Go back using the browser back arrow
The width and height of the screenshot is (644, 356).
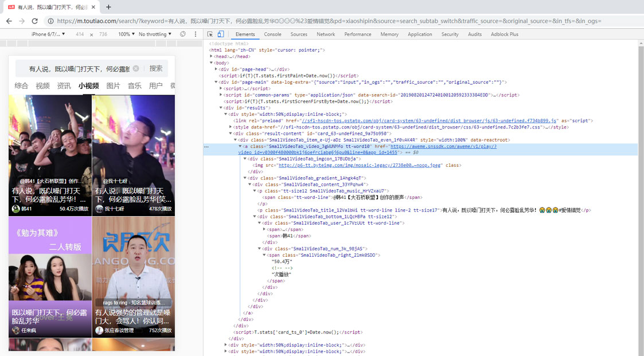click(9, 21)
